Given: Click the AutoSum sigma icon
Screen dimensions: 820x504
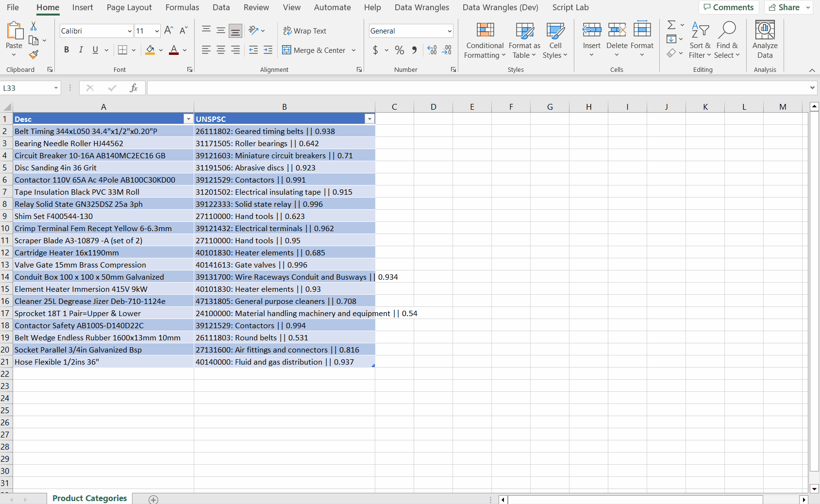Looking at the screenshot, I should tap(671, 25).
